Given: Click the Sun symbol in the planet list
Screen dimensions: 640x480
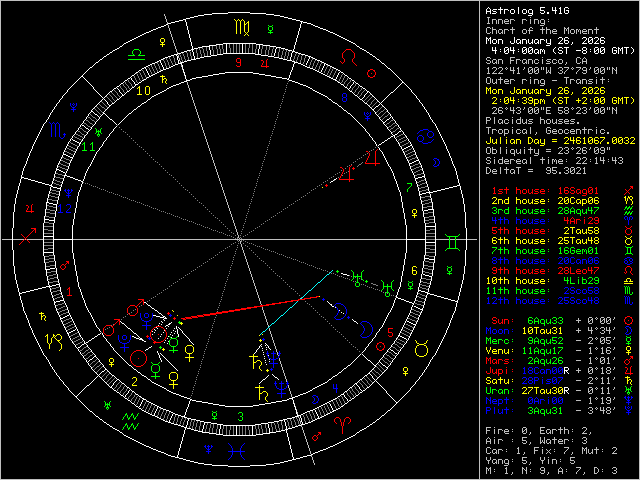Looking at the screenshot, I should (626, 320).
